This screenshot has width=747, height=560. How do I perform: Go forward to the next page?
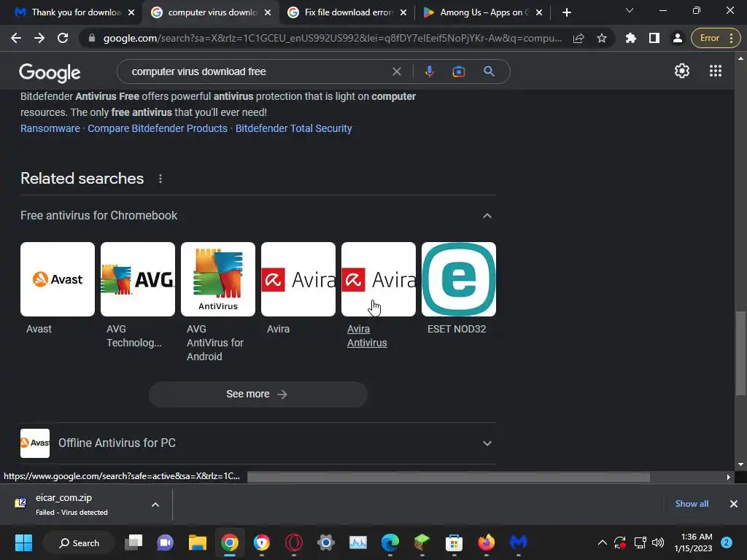[x=39, y=38]
